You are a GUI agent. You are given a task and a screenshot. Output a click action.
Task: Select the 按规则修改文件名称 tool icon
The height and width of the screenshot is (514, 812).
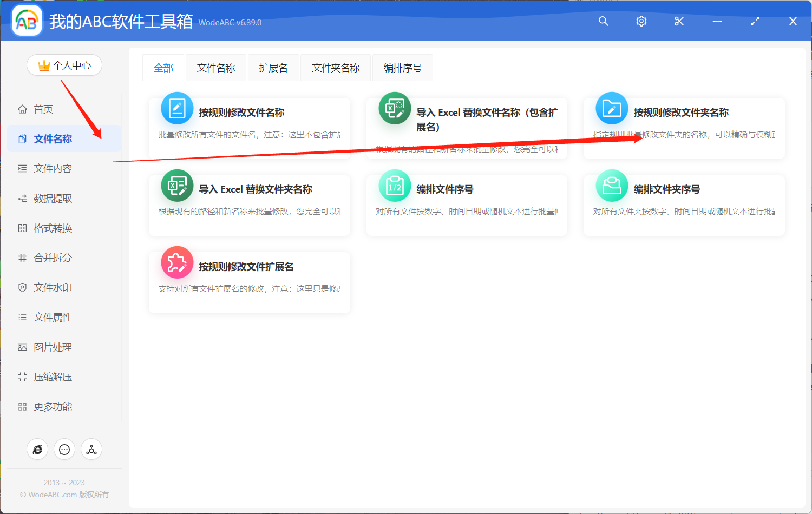[177, 108]
